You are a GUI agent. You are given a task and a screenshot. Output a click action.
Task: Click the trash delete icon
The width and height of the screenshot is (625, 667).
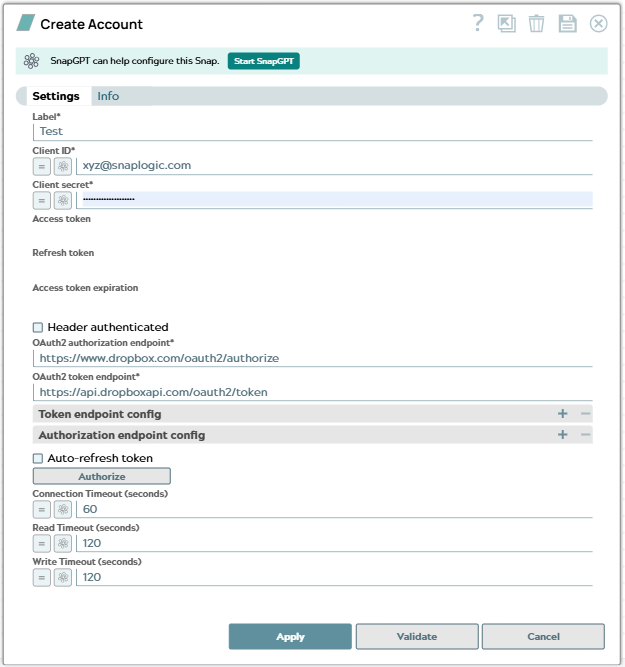pyautogui.click(x=536, y=23)
